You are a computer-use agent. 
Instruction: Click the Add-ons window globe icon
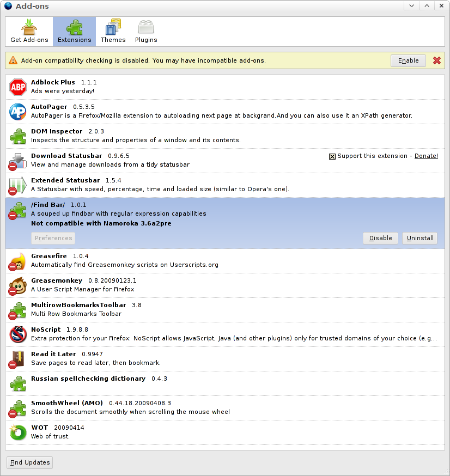point(8,6)
